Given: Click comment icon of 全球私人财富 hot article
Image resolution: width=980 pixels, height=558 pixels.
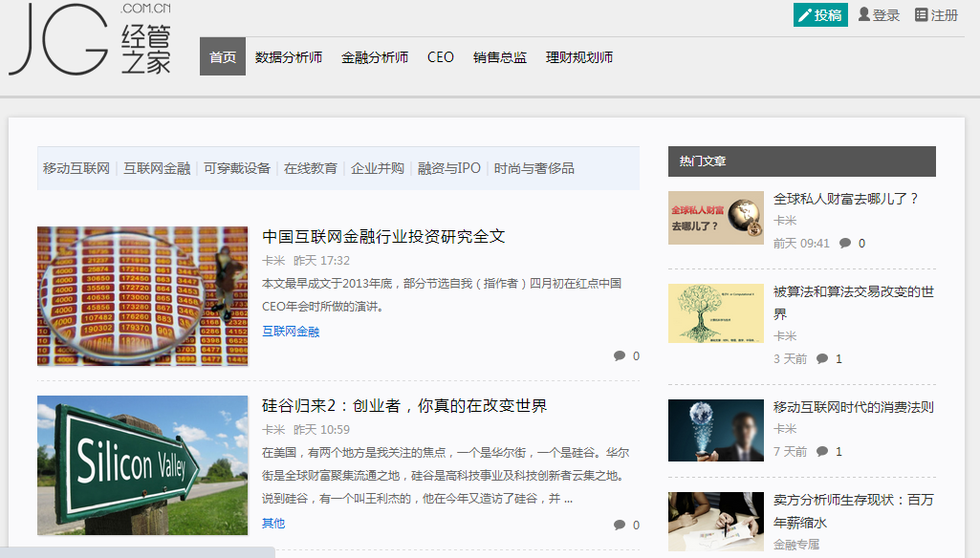Looking at the screenshot, I should [845, 243].
